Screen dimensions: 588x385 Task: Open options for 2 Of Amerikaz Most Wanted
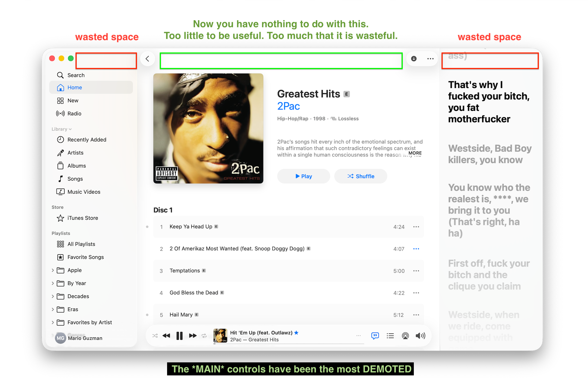coord(416,249)
